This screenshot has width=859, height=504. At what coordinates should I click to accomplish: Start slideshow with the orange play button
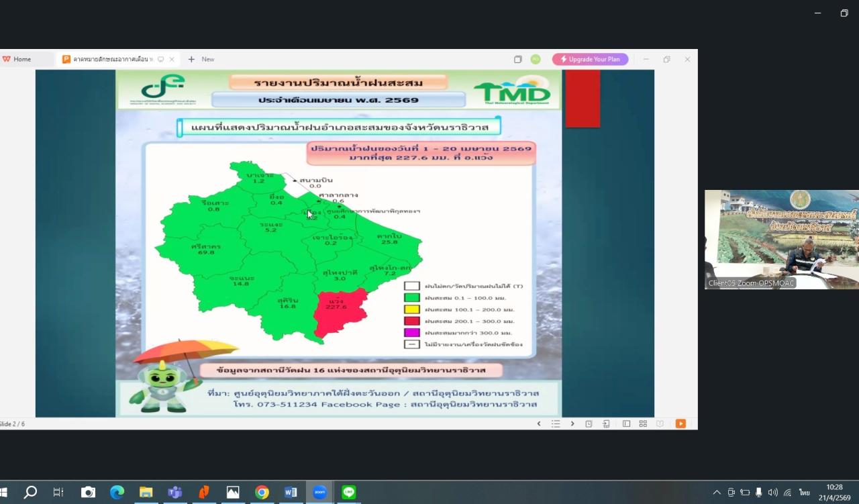680,423
